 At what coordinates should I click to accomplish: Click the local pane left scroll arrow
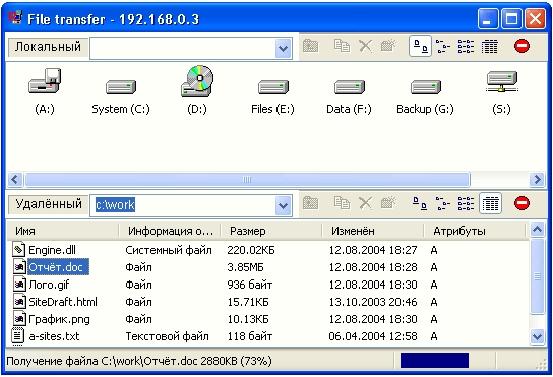[x=14, y=180]
